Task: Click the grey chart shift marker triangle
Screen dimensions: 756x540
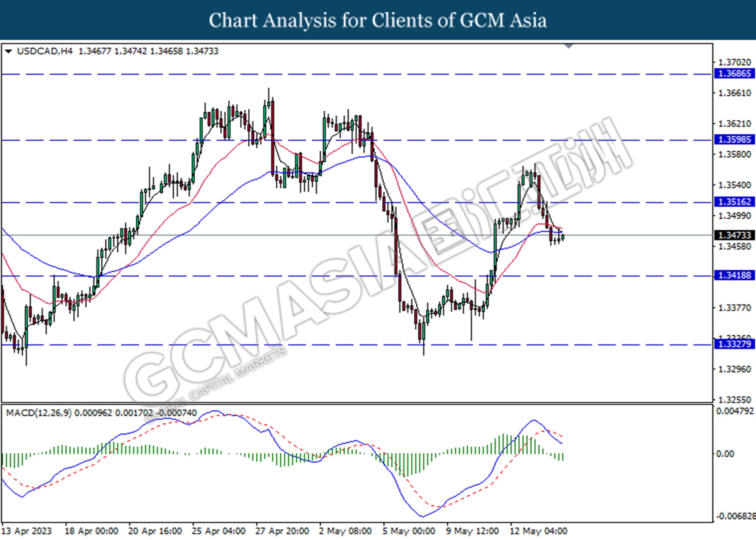Action: 569,46
